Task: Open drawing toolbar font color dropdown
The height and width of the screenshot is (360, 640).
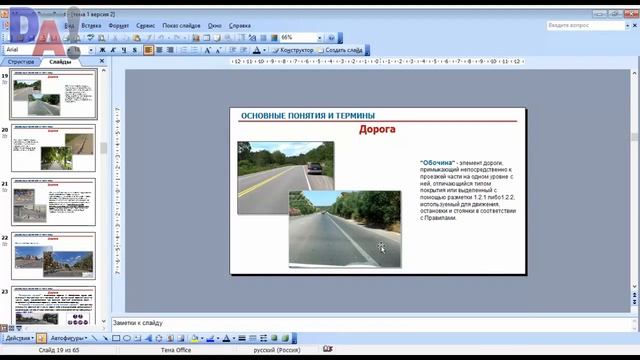Action: pos(234,338)
